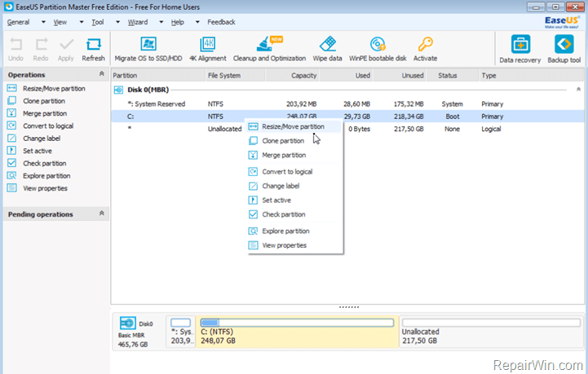Open the Wizard menu dropdown arrow
The width and height of the screenshot is (588, 374).
(x=161, y=22)
